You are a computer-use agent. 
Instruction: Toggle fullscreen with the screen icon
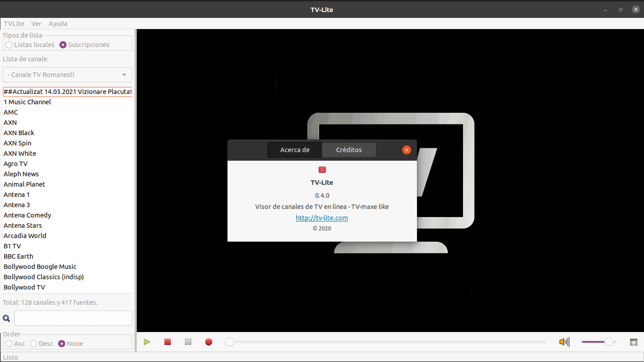pos(634,341)
